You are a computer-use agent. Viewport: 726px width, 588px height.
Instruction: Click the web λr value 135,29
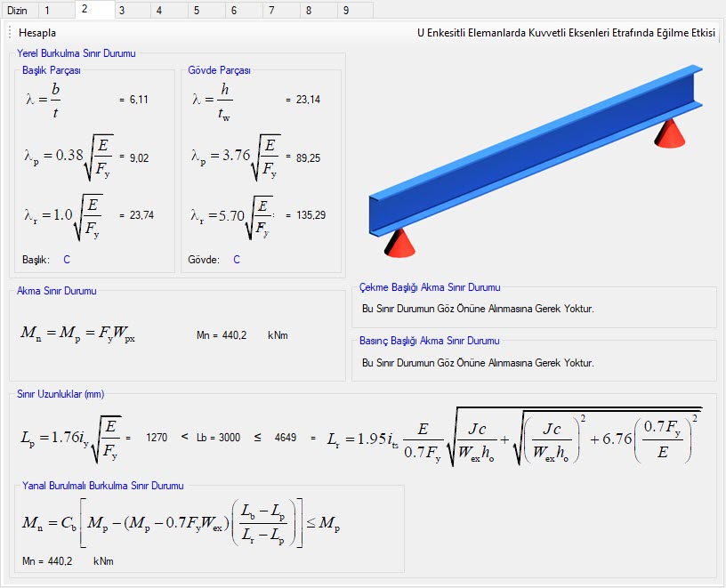[x=311, y=214]
